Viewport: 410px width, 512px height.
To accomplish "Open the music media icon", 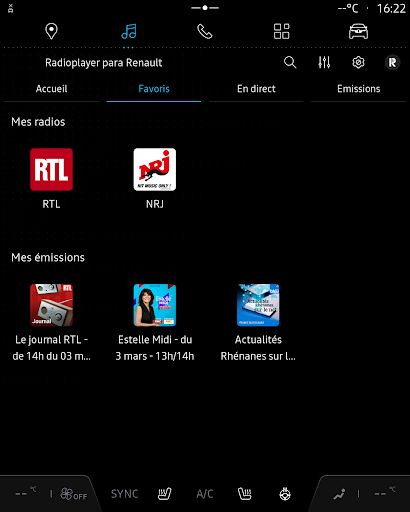I will (x=129, y=31).
